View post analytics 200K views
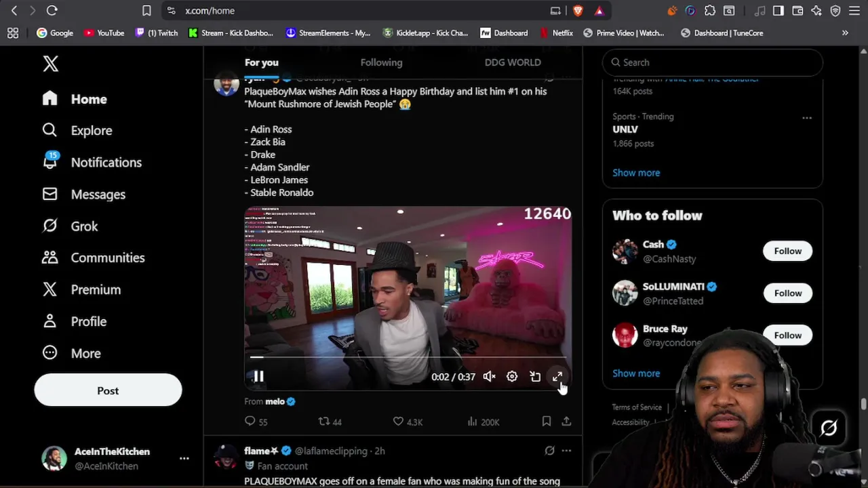The width and height of the screenshot is (868, 488). [x=483, y=422]
